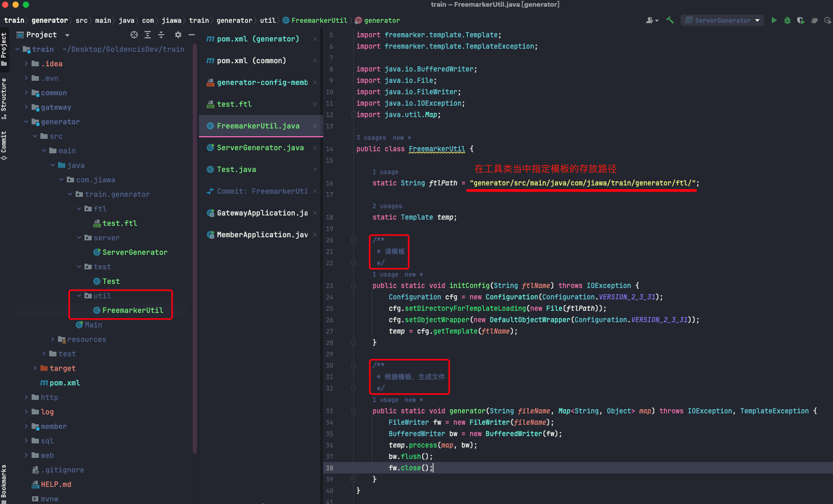
Task: Open the ServerGenerator run configuration dropdown
Action: [722, 20]
